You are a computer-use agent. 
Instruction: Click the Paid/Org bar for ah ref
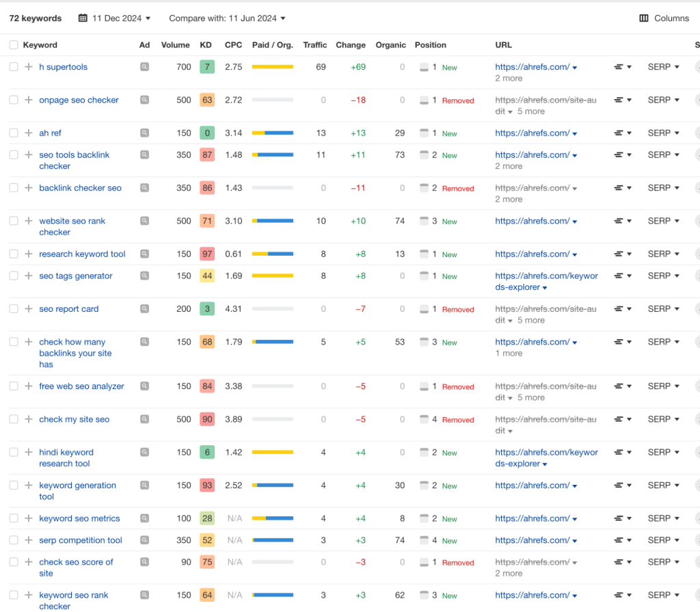click(272, 133)
